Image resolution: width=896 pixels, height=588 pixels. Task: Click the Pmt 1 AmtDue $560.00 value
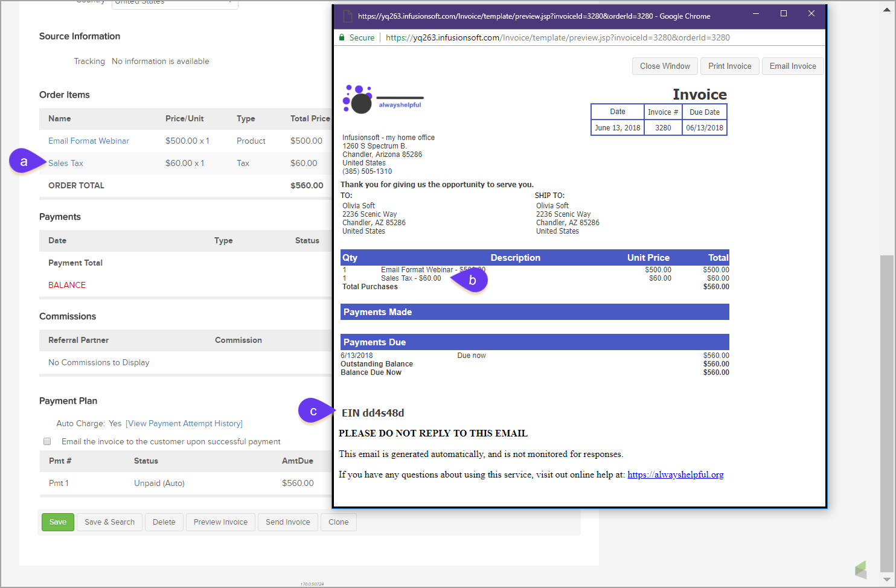pos(298,483)
